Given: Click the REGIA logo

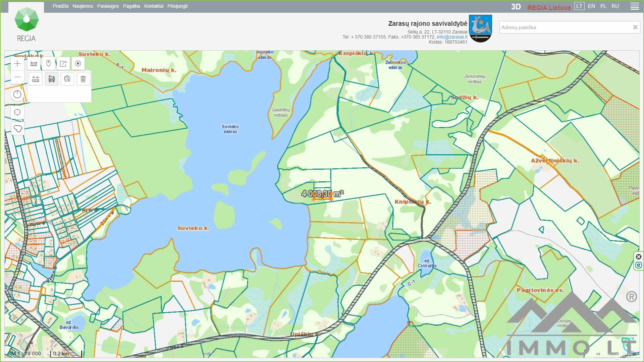Looking at the screenshot, I should click(x=26, y=25).
